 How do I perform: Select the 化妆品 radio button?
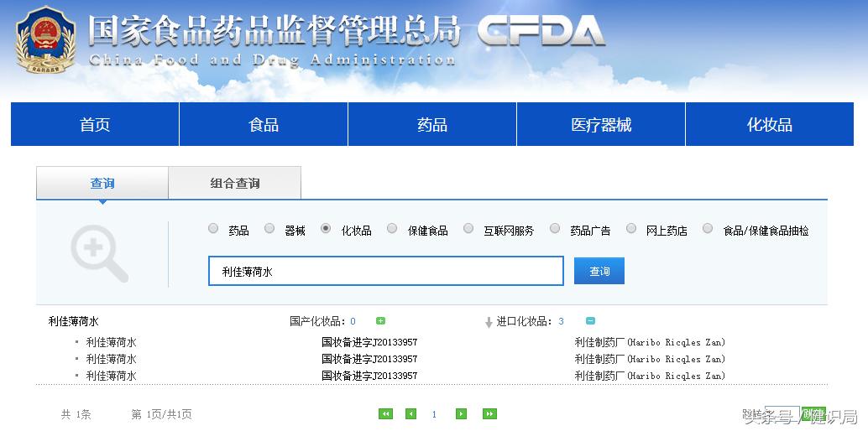tap(326, 229)
